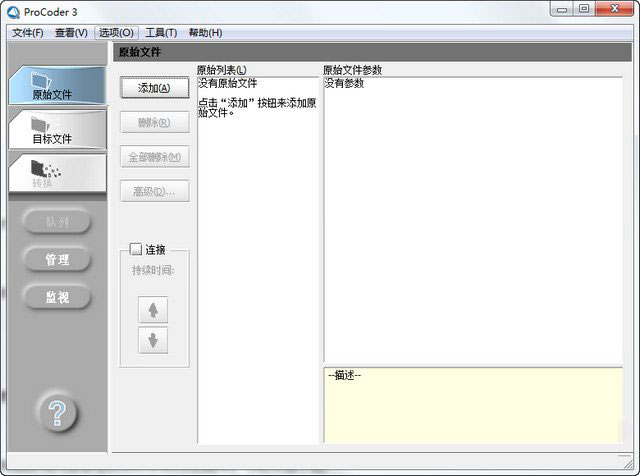Open the 查看(V) menu

click(x=71, y=33)
